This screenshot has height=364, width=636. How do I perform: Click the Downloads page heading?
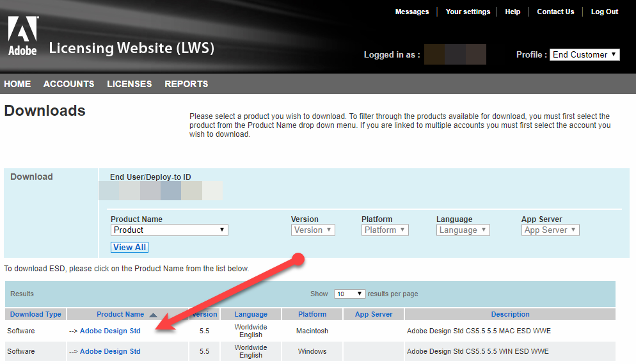[x=45, y=111]
